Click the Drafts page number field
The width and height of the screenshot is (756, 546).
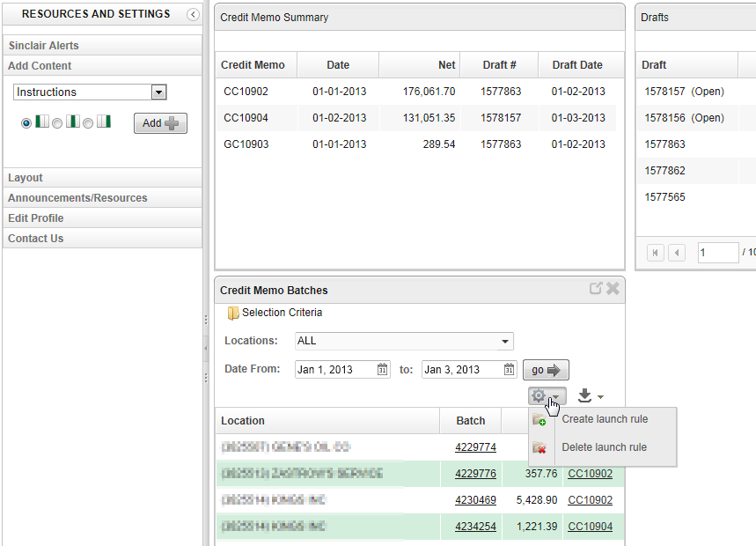[718, 253]
